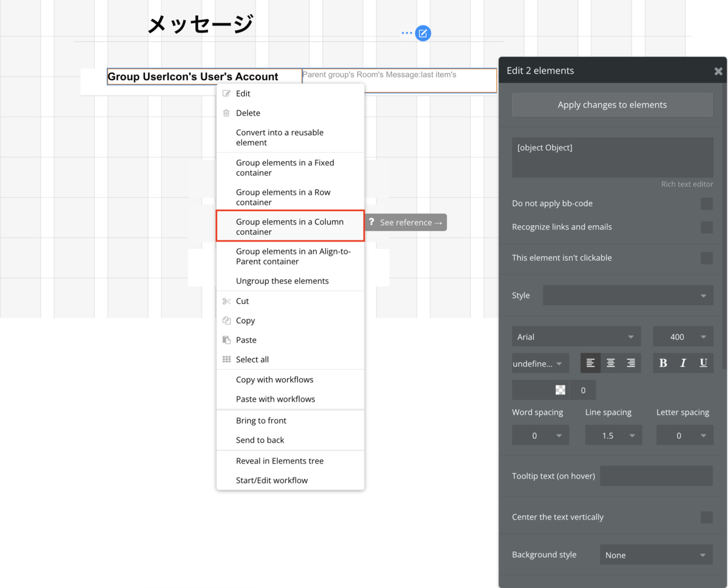
Task: Click the メッセージ heading on canvas
Action: 200,24
